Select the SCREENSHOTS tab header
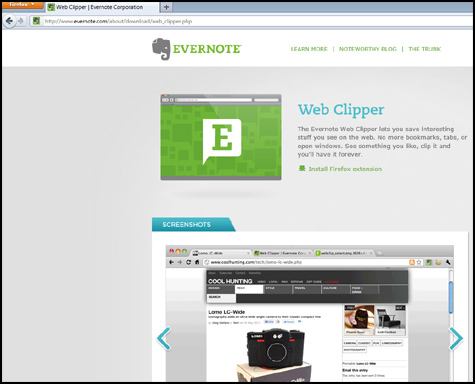Screen dimensions: 475x384 [193, 224]
